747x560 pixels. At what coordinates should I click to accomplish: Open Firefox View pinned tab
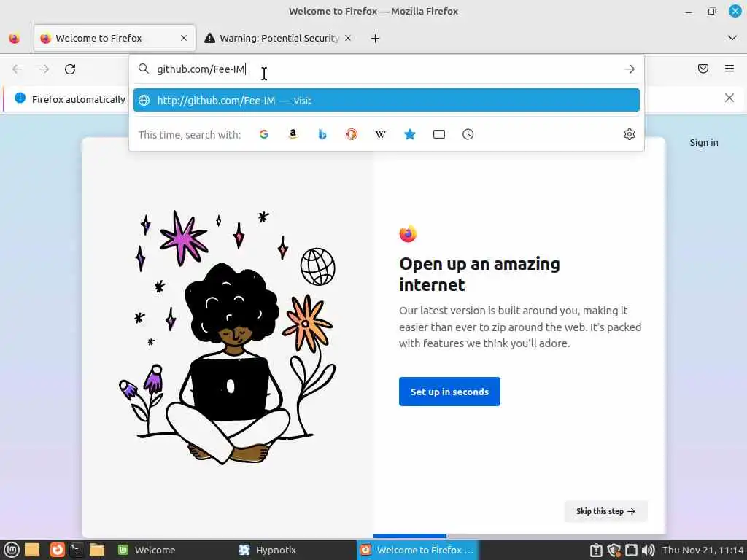click(x=15, y=38)
